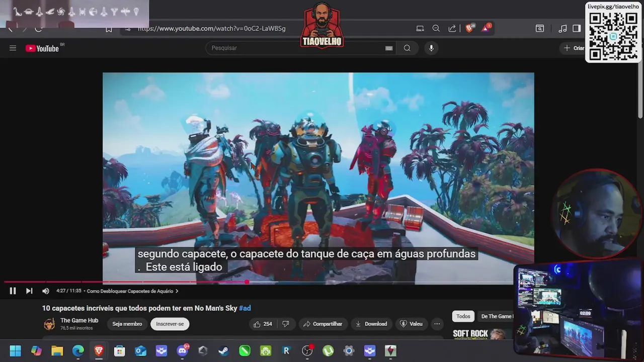Open File Explorer from the taskbar
This screenshot has height=362, width=644.
point(57,351)
